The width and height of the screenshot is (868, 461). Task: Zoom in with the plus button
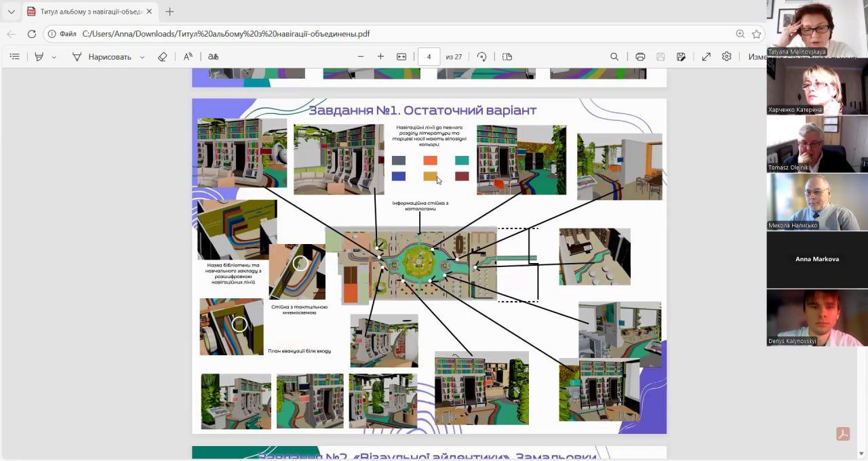click(380, 57)
